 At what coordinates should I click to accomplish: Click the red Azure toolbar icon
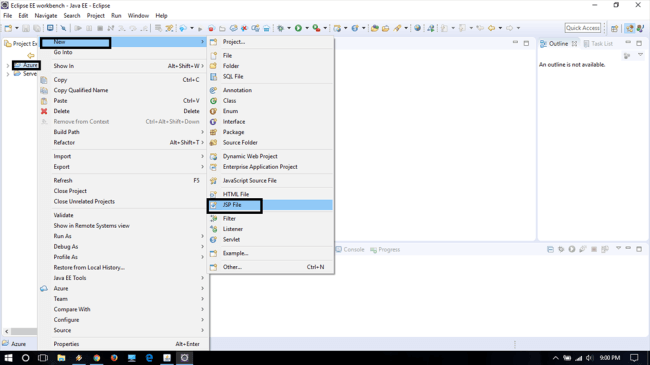point(211,28)
